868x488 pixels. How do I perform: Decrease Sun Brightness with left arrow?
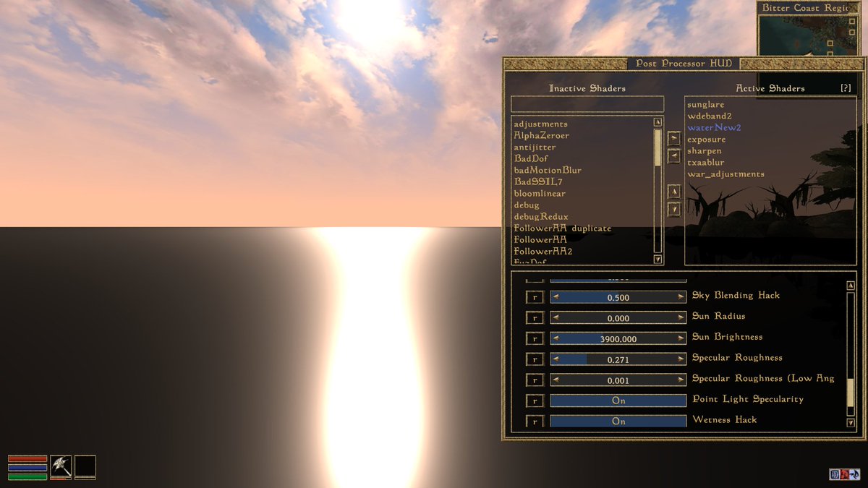[x=555, y=338]
